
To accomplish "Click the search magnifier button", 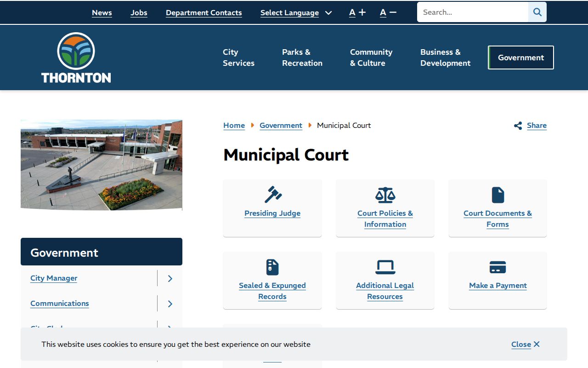I will tap(537, 12).
